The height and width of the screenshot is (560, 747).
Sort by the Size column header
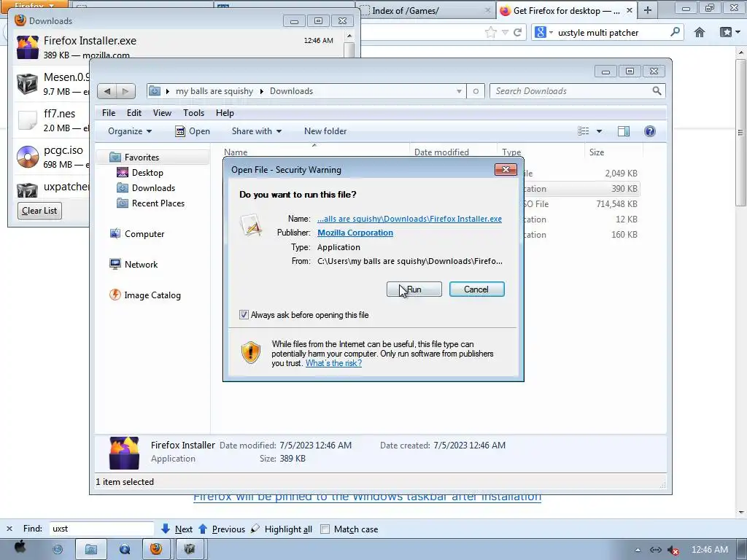click(597, 152)
